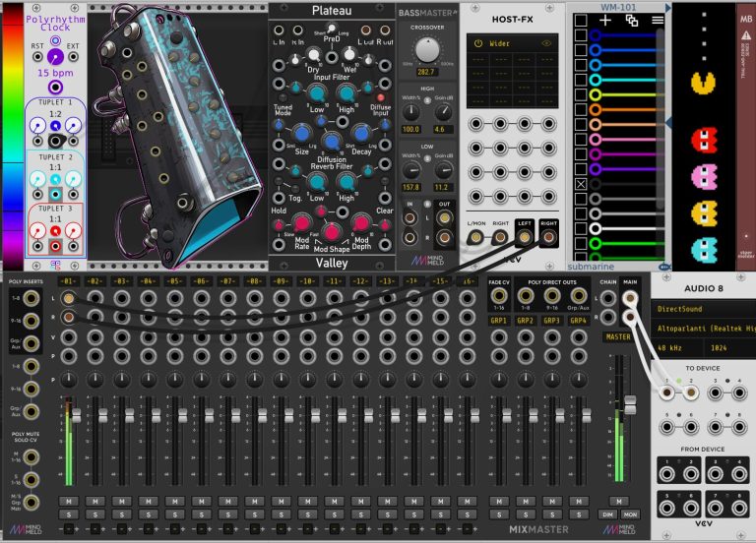
Task: Open the 1024 block size dropdown
Action: [x=729, y=347]
